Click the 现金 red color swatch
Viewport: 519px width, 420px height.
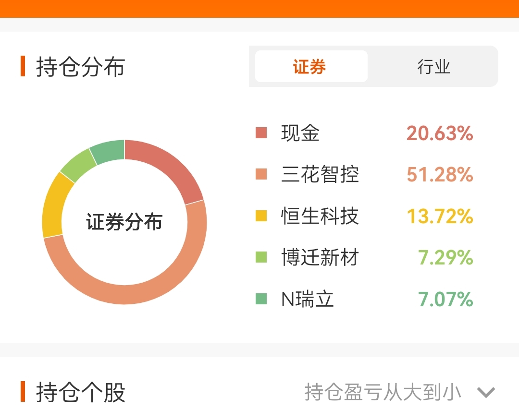pos(261,132)
